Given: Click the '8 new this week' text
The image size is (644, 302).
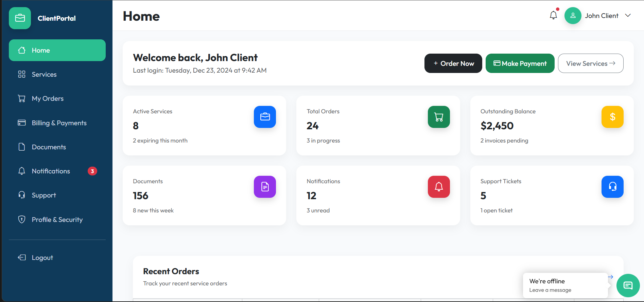Looking at the screenshot, I should pyautogui.click(x=153, y=210).
